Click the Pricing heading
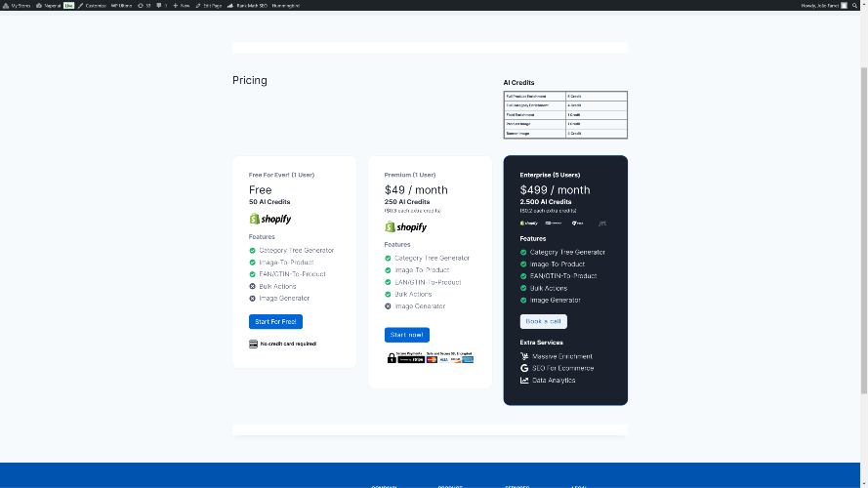Screen dimensions: 868x488 click(250, 80)
